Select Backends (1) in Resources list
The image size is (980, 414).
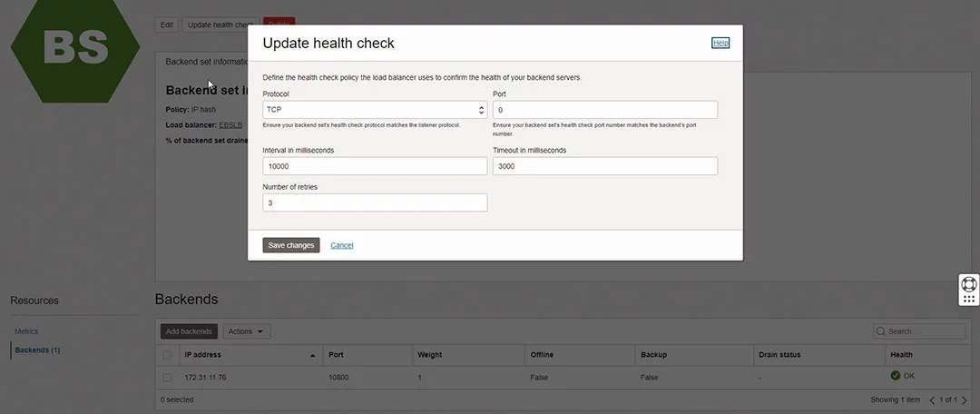click(37, 350)
